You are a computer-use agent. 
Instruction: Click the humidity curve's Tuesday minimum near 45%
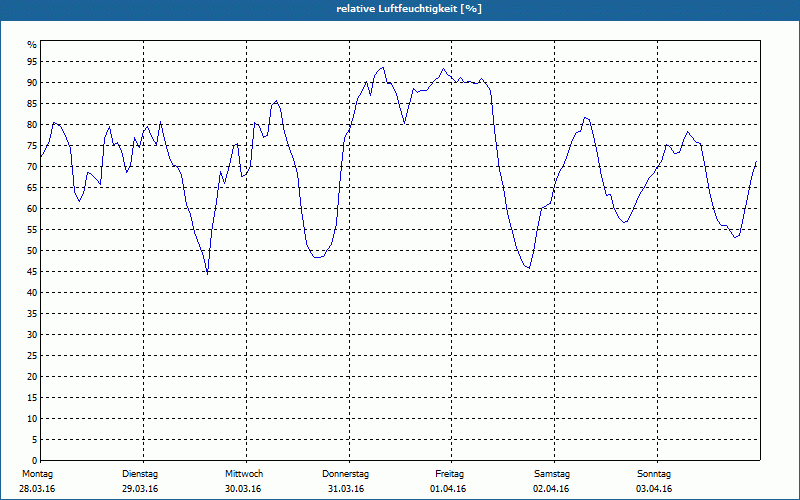(x=208, y=274)
